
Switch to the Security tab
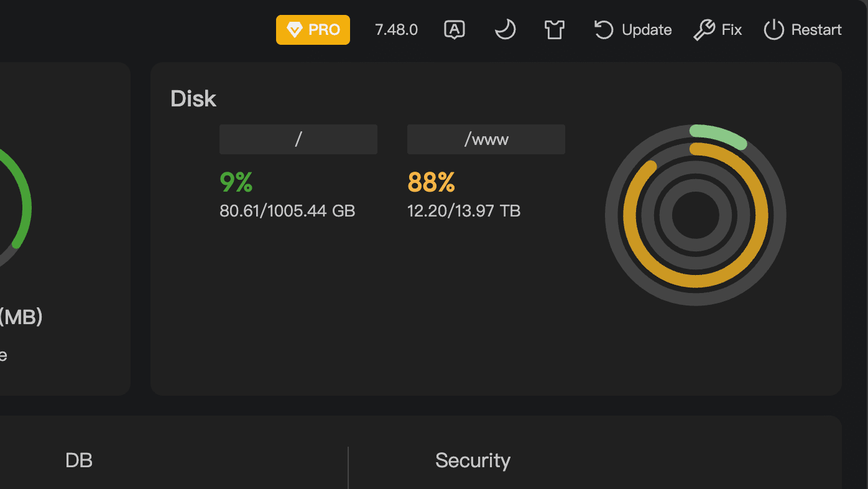[473, 460]
